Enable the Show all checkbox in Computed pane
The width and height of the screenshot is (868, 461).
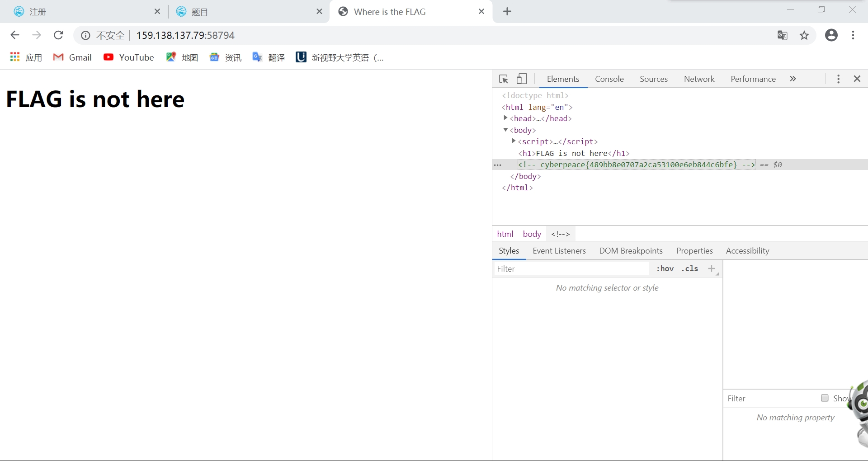click(x=825, y=398)
